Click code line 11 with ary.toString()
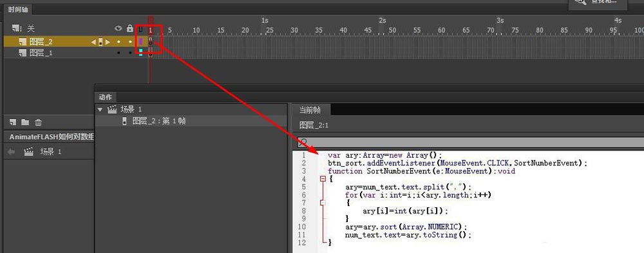This screenshot has height=253, width=644. click(x=408, y=235)
